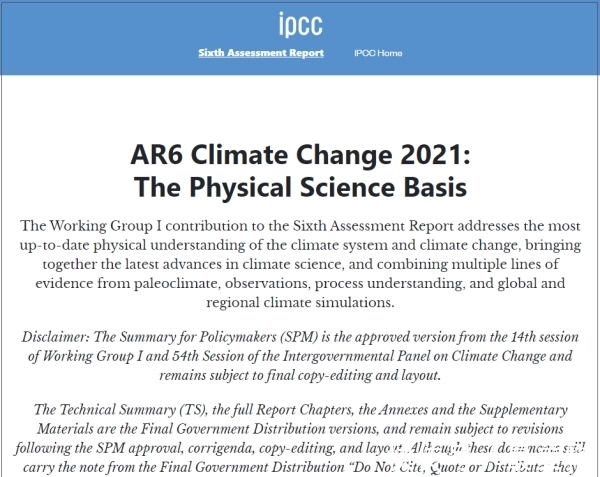Click the heading 'AR6 Climate Change 2021:'
The width and height of the screenshot is (600, 477).
tap(300, 155)
